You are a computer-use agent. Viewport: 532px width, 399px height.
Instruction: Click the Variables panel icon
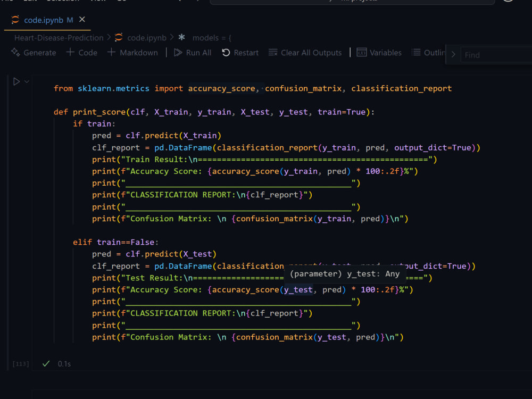(x=361, y=53)
